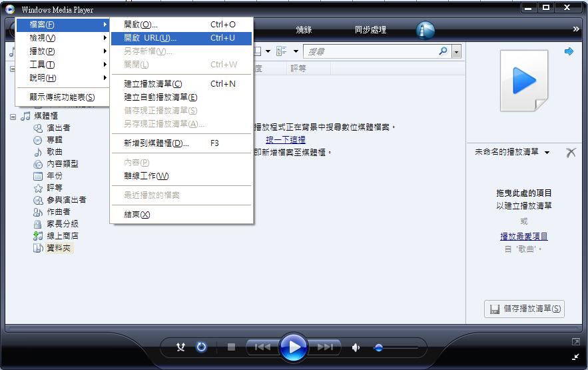Click the 線上商店 online store icon
The width and height of the screenshot is (588, 370).
pos(38,236)
